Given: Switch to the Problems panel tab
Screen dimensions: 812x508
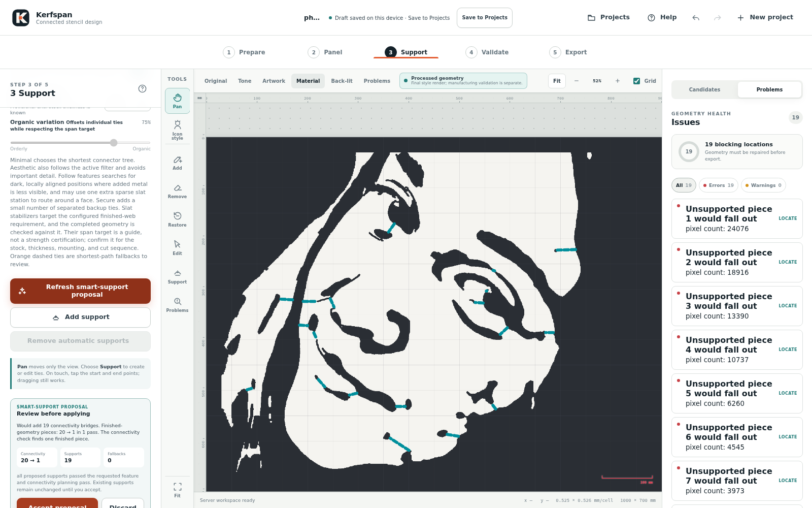Looking at the screenshot, I should [769, 89].
